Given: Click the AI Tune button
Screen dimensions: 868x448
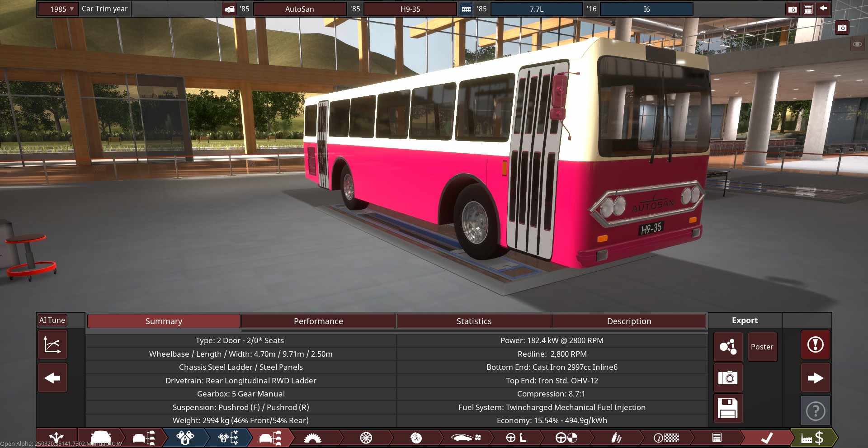Looking at the screenshot, I should (52, 320).
